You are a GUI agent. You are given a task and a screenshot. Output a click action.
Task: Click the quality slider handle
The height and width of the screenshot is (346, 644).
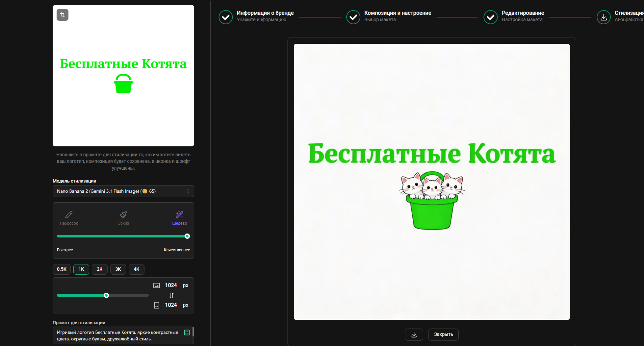187,236
